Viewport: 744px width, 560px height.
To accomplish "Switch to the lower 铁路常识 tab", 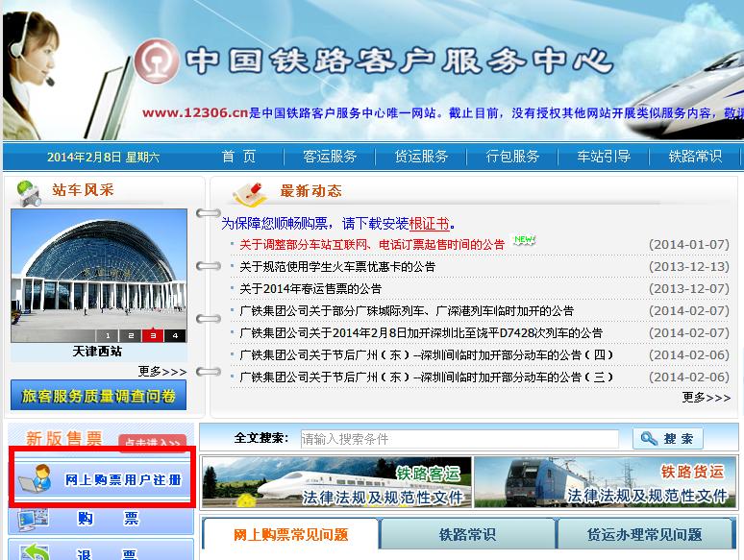I will (x=467, y=534).
